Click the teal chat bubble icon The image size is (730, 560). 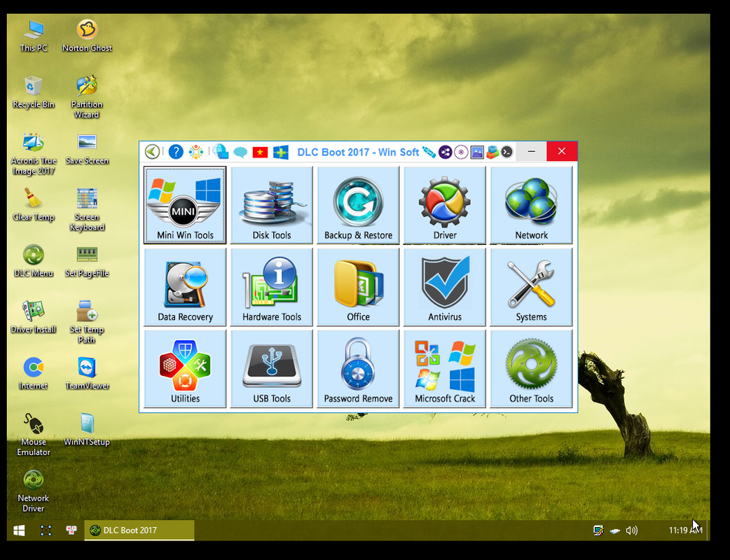tap(240, 152)
